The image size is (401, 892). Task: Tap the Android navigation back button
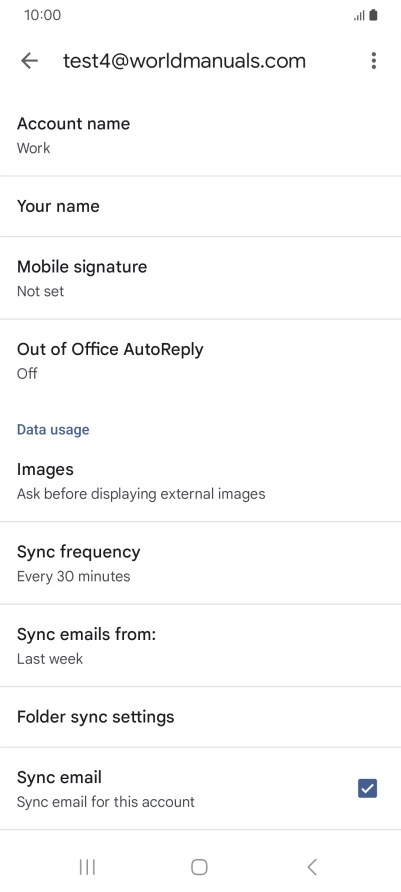(312, 867)
